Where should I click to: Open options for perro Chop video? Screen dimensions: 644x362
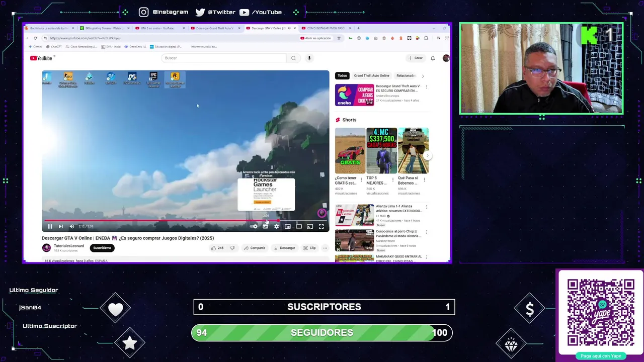[x=427, y=232]
